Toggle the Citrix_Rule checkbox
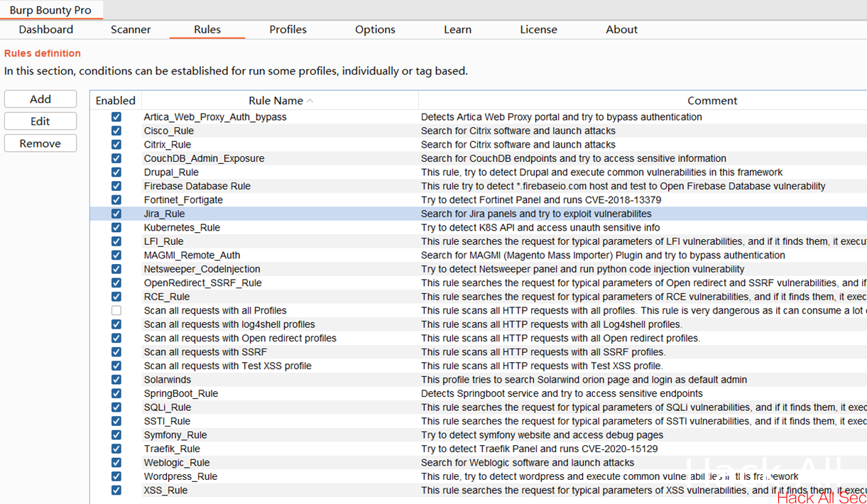 (116, 145)
